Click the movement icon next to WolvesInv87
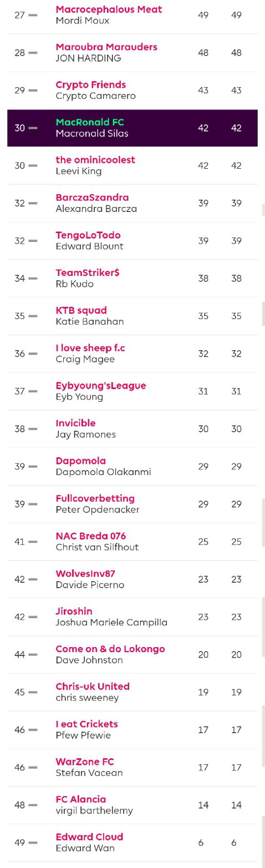Image resolution: width=265 pixels, height=868 pixels. [x=33, y=579]
